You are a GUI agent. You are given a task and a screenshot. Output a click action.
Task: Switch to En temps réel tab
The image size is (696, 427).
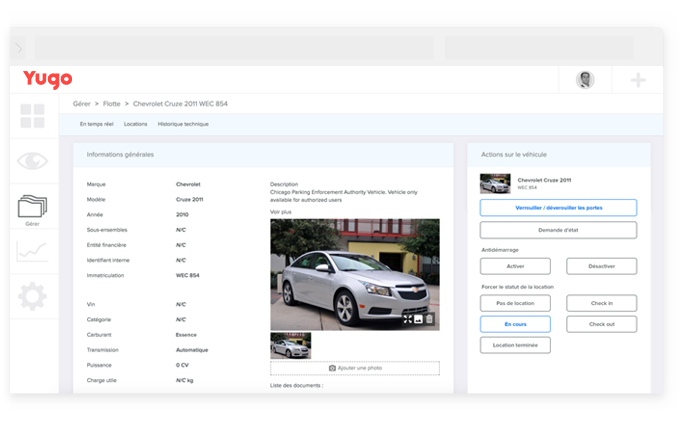[x=97, y=124]
